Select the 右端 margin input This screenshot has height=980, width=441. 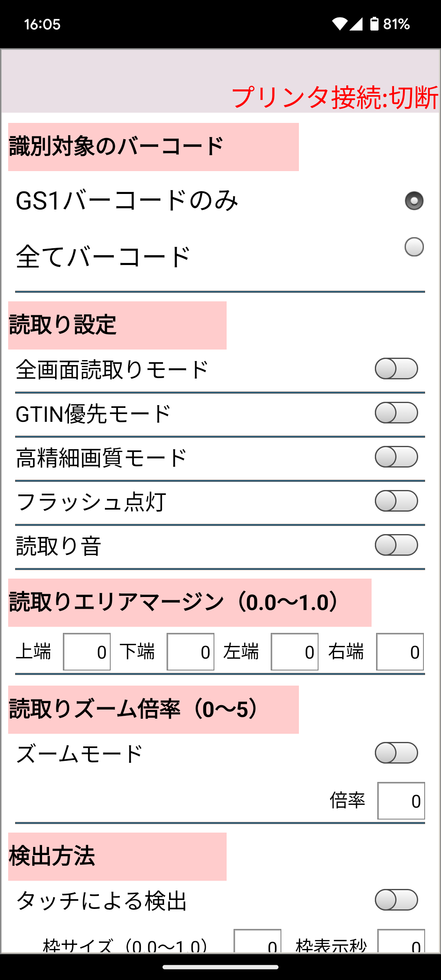pos(400,652)
